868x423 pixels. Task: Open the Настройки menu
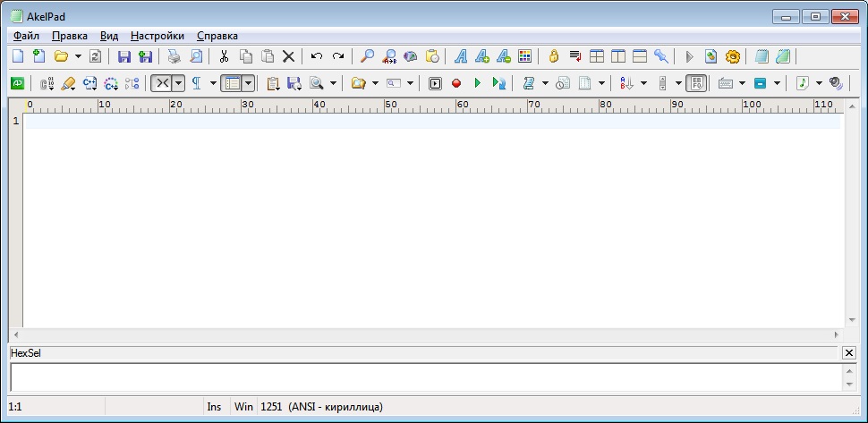[x=157, y=36]
